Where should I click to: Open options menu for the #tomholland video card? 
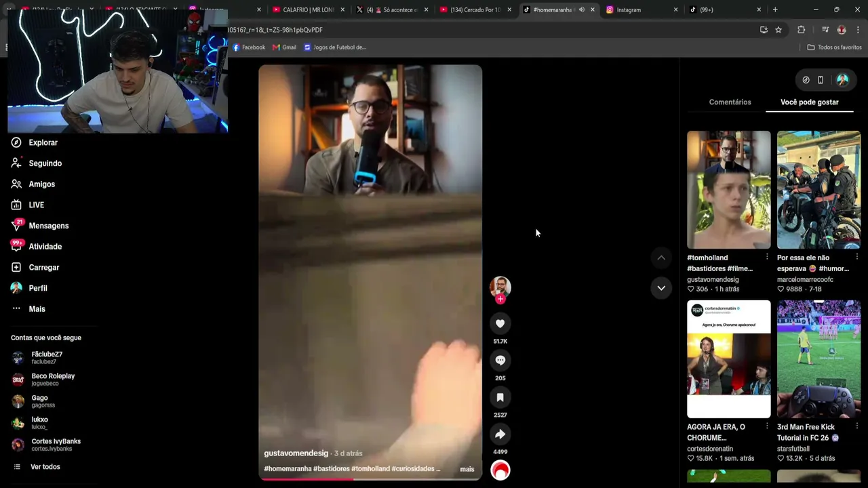click(x=767, y=258)
